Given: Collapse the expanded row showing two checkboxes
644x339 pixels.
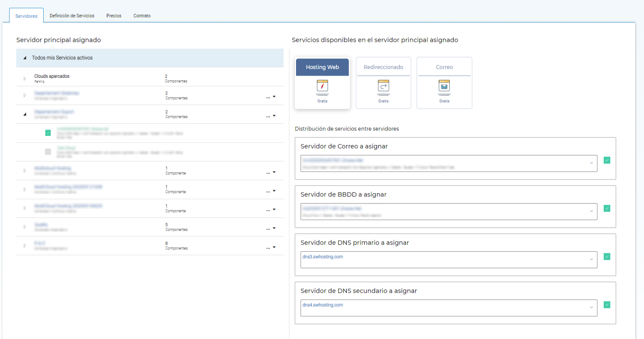Looking at the screenshot, I should click(x=25, y=114).
